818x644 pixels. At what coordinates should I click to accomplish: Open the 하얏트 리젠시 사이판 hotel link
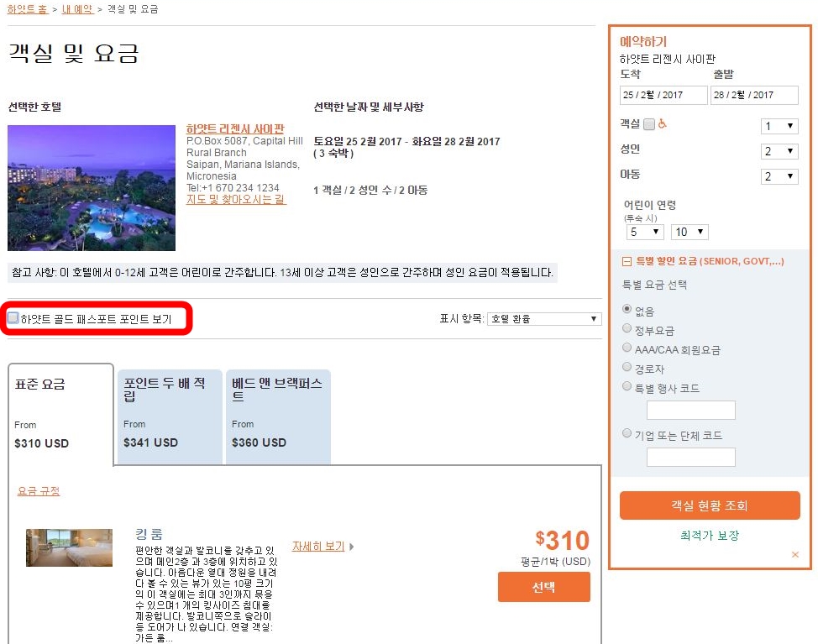(235, 128)
